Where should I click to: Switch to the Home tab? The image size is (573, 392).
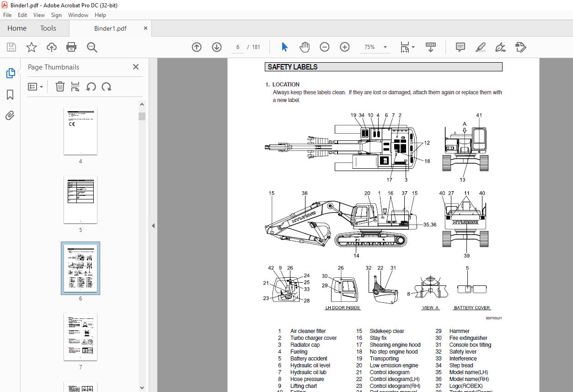[x=17, y=28]
